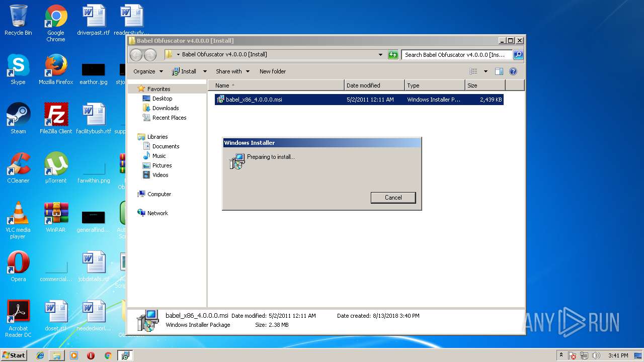Sort by Type column header
Screen dimensions: 644x362
pyautogui.click(x=435, y=85)
